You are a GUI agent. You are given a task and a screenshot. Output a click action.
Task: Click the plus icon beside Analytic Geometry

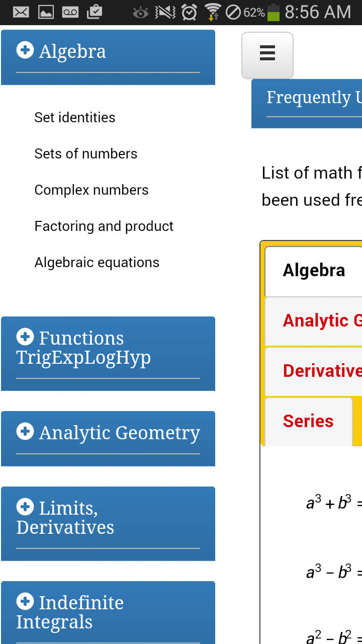25,432
